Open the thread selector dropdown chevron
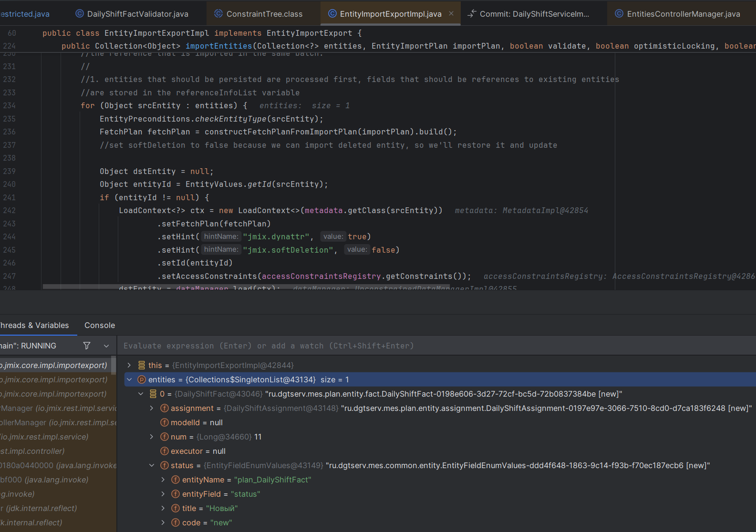The width and height of the screenshot is (756, 532). (x=106, y=346)
